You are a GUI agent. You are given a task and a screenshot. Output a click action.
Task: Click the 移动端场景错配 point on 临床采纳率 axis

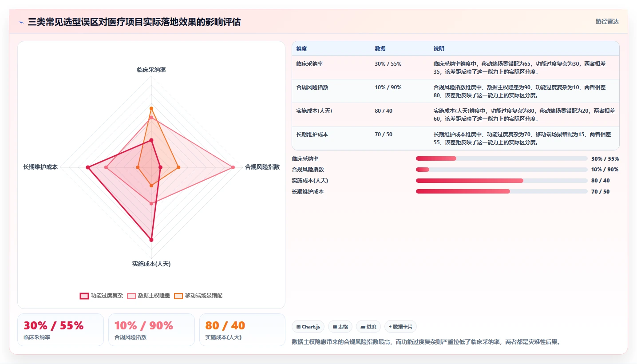(151, 108)
